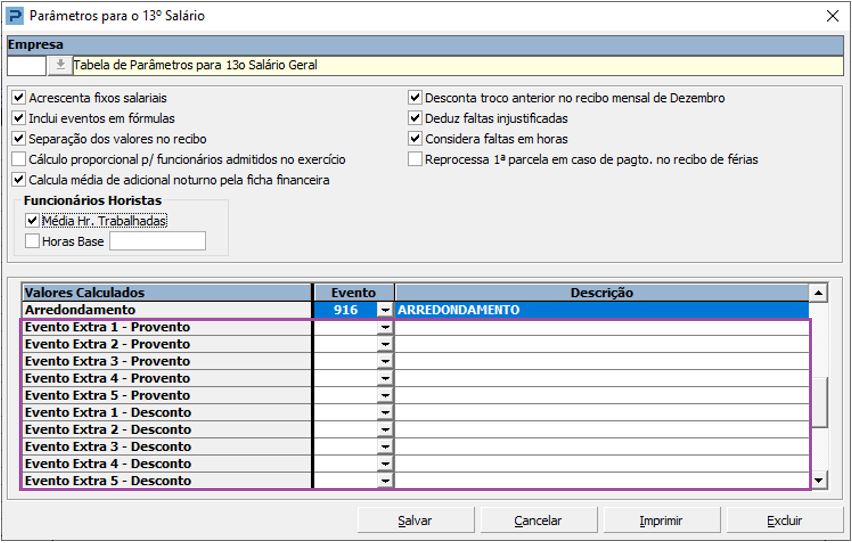
Task: Enable Cálculo proporcional p/ funcionários admitidos
Action: click(19, 159)
